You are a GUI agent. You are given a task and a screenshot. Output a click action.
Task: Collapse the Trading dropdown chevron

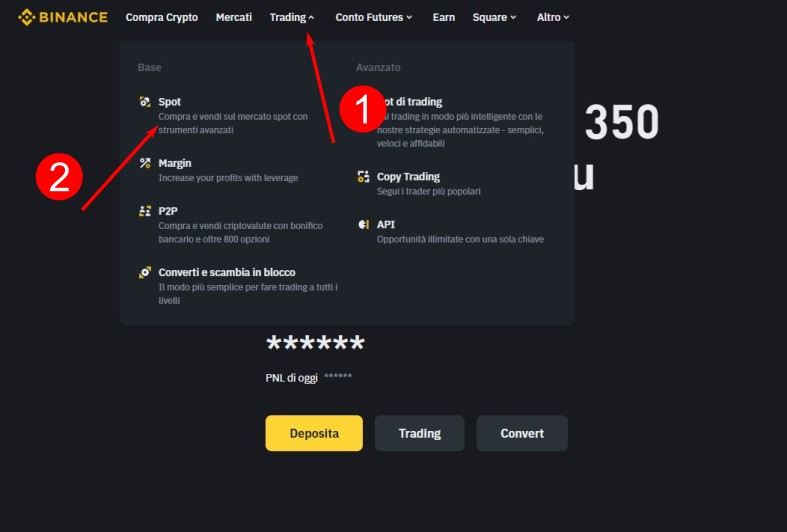(311, 18)
